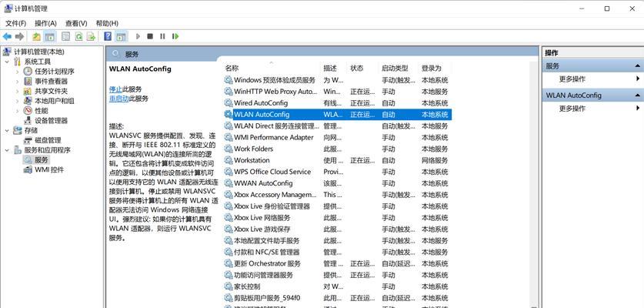Expand the 性能 node arrow
Screen dimensions: 644x308
[18, 111]
